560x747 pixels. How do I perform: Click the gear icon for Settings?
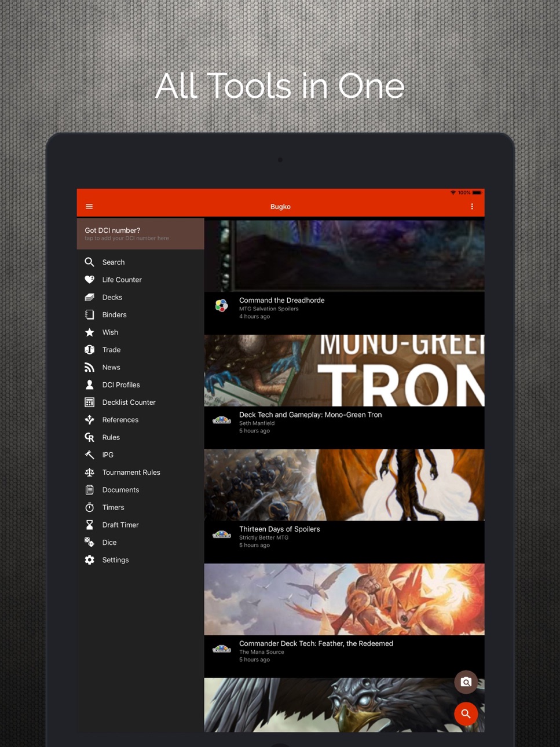tap(89, 559)
